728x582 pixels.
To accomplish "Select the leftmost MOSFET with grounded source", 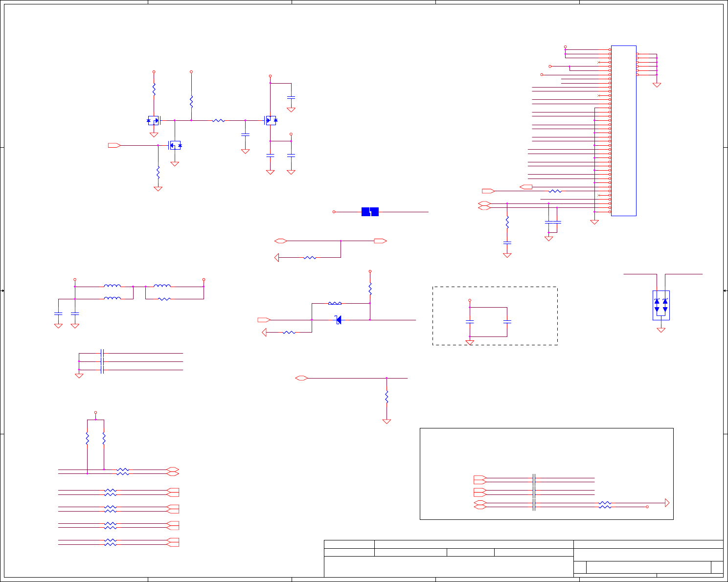I will click(x=154, y=120).
